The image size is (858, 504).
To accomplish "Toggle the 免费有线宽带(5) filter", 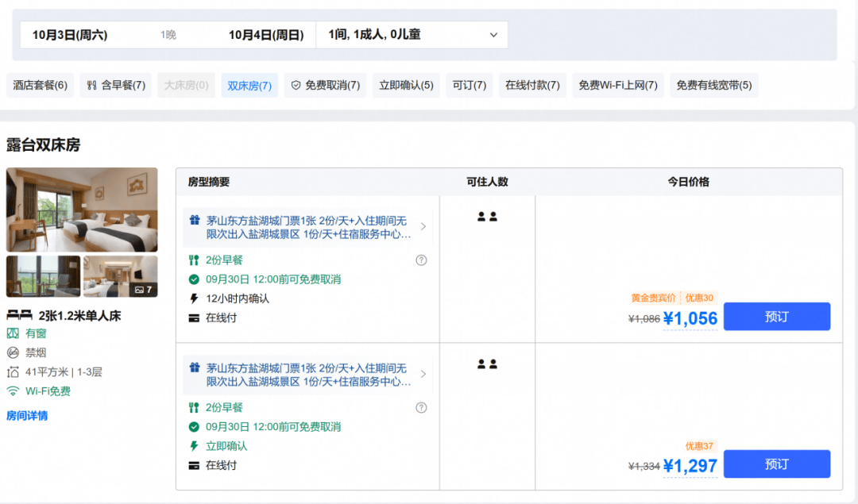I will coord(714,85).
